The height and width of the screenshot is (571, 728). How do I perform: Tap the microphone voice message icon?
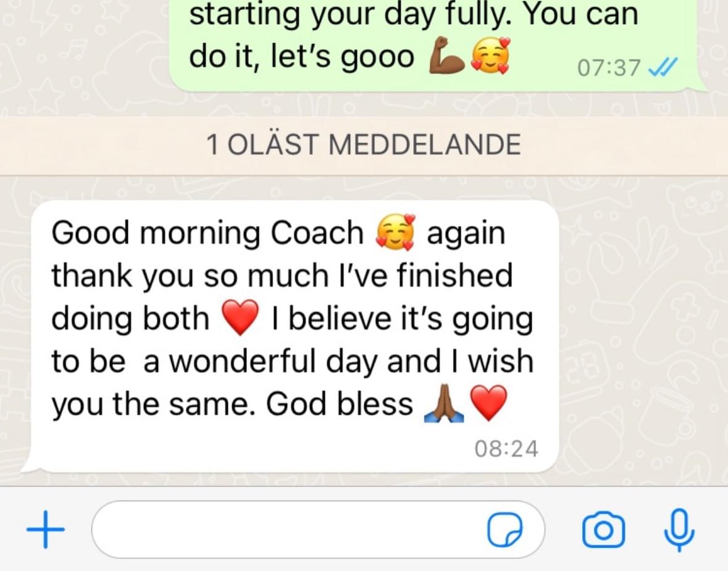(679, 530)
